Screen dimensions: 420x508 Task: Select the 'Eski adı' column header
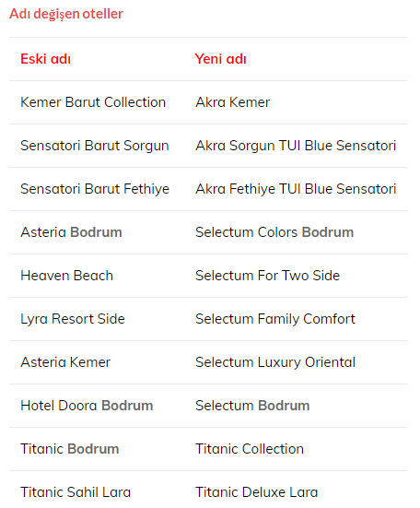pos(46,59)
